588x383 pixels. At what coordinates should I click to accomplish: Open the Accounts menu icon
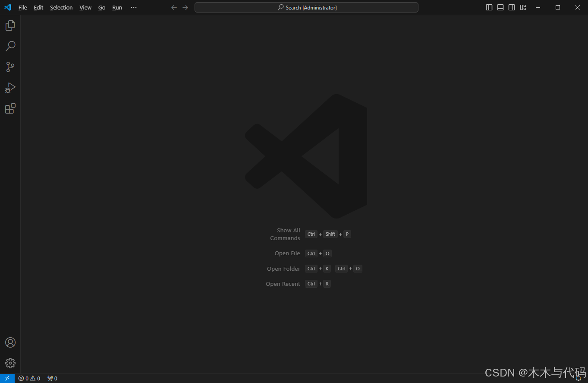(x=10, y=342)
